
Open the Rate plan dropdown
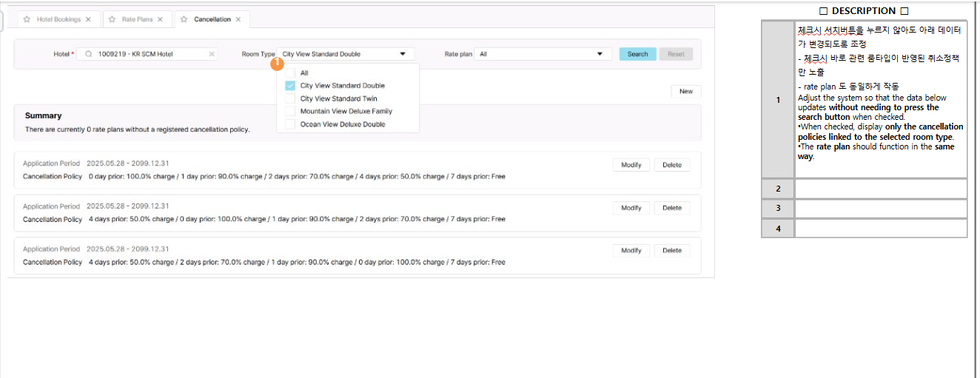click(543, 54)
